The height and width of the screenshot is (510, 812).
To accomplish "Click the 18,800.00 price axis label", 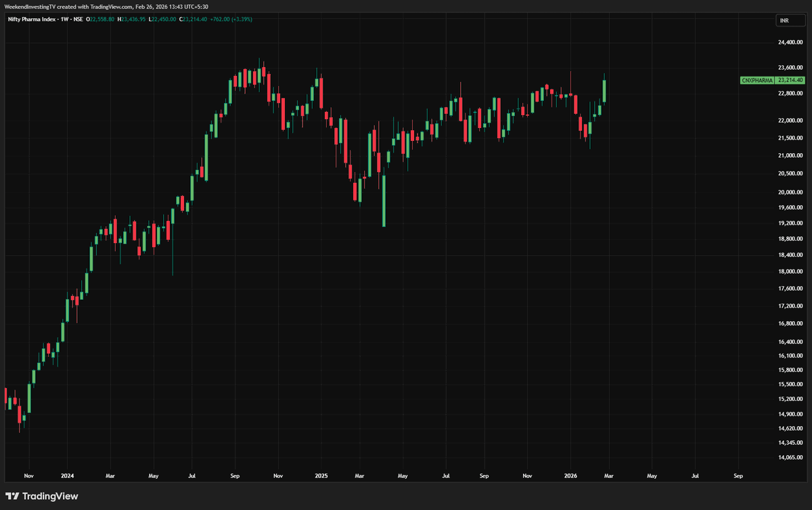I will click(x=790, y=239).
